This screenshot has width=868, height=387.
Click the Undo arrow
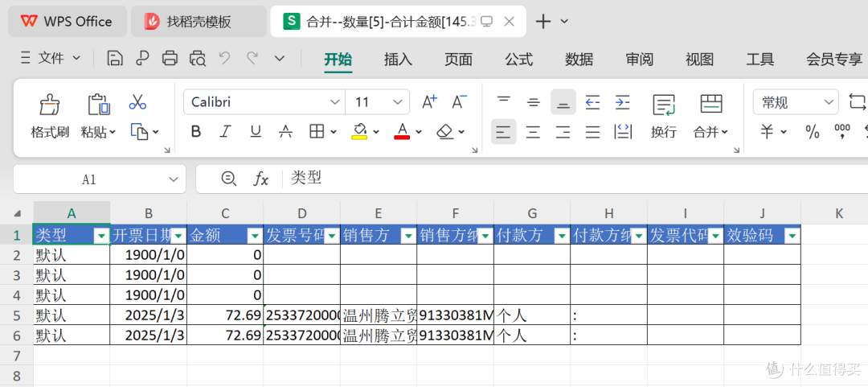point(225,58)
